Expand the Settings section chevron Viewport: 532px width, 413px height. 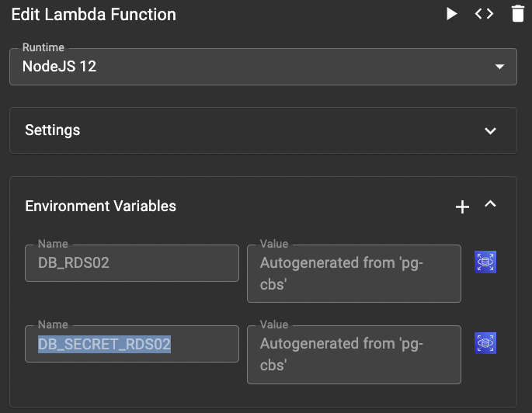[x=490, y=130]
